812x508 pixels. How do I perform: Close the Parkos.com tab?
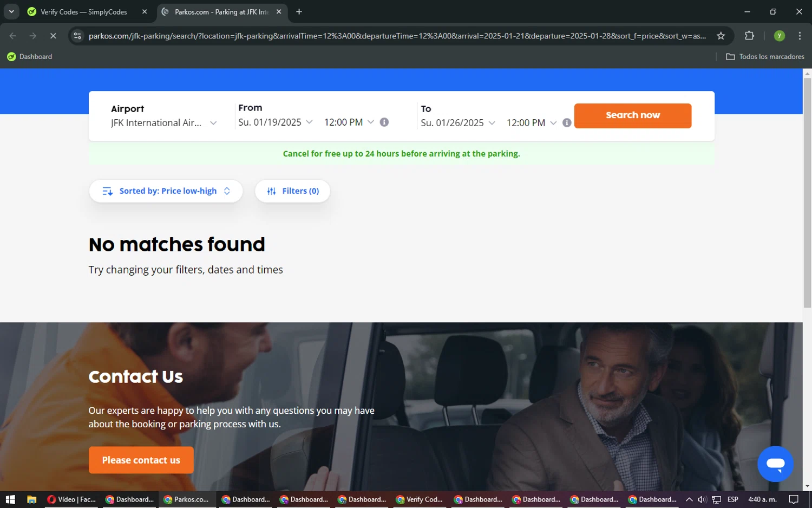[x=279, y=11]
